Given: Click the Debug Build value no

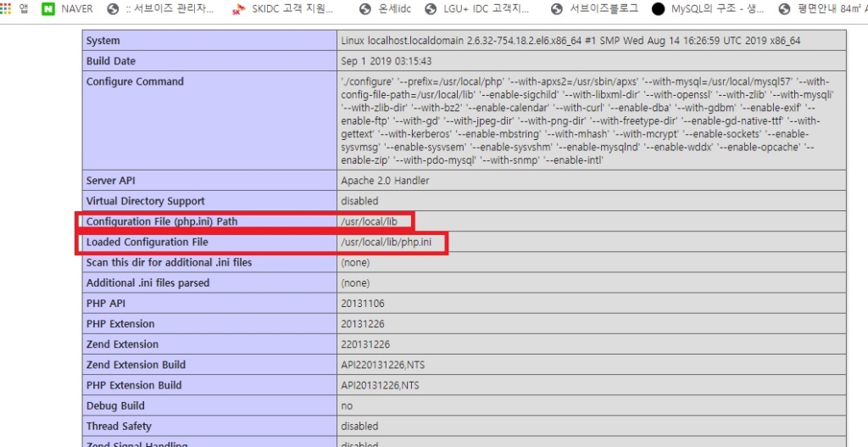Looking at the screenshot, I should click(346, 405).
